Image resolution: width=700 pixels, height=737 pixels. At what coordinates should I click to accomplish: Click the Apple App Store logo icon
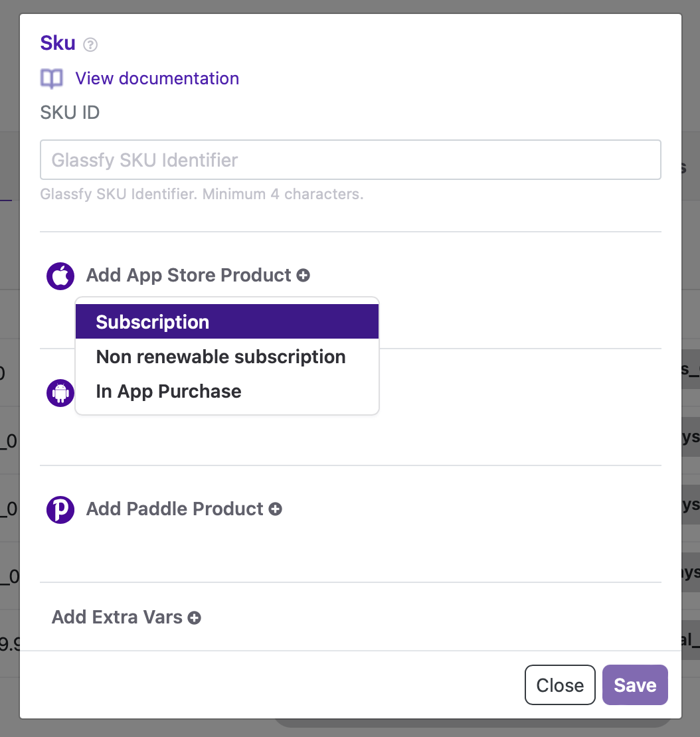pyautogui.click(x=60, y=276)
